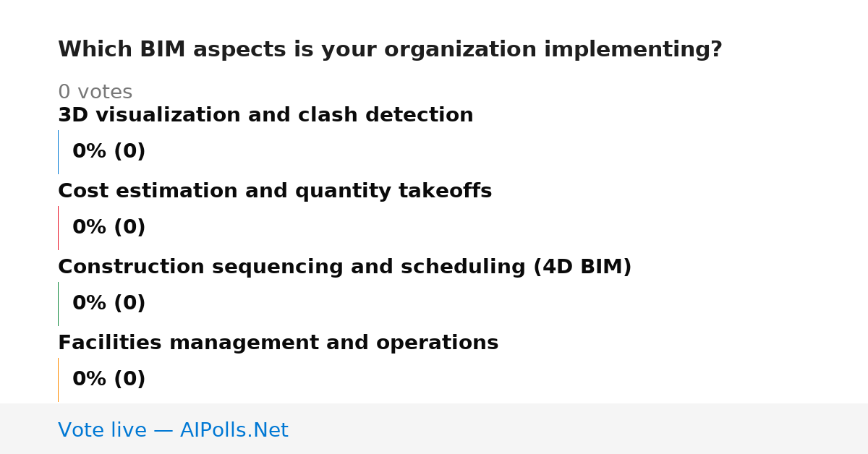Click the green bar for Construction sequencing
The height and width of the screenshot is (454, 868).
(58, 304)
